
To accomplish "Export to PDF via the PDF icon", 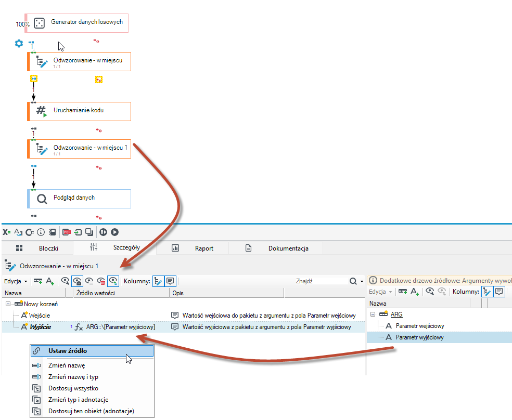I will [x=67, y=232].
